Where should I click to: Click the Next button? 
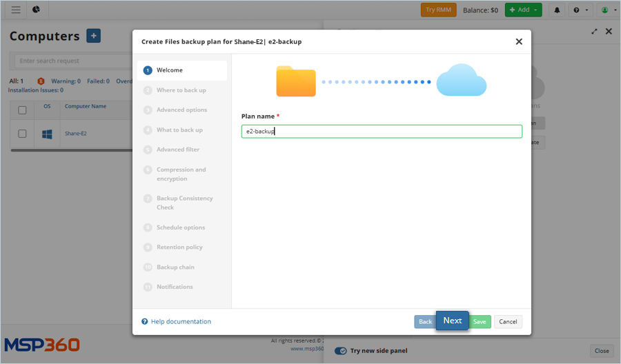[452, 321]
